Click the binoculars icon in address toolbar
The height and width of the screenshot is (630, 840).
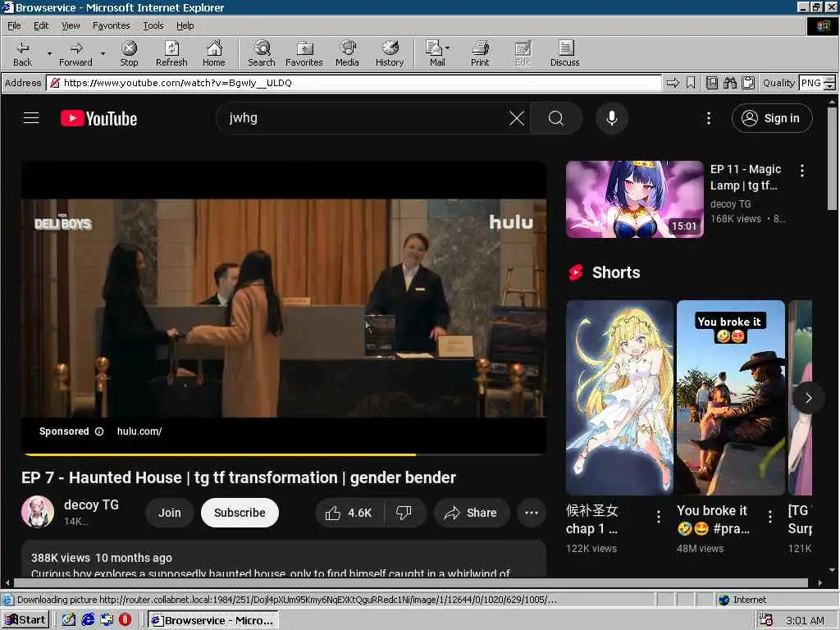click(729, 83)
